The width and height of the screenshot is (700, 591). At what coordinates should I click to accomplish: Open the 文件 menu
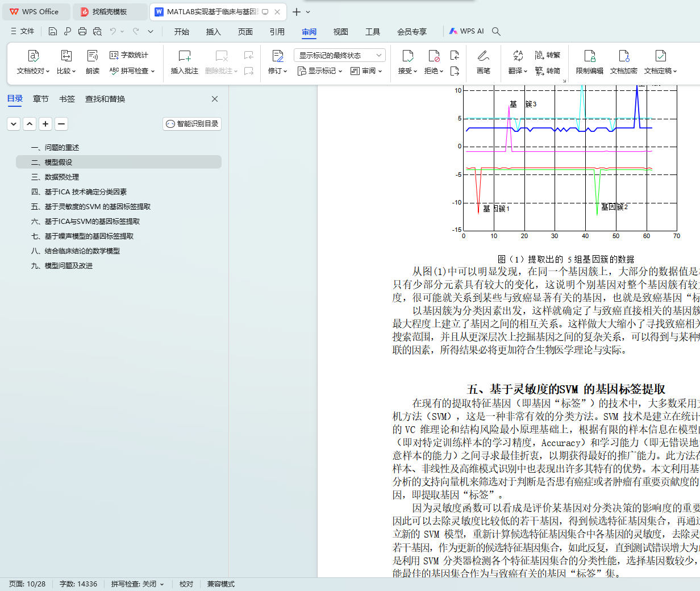click(23, 32)
